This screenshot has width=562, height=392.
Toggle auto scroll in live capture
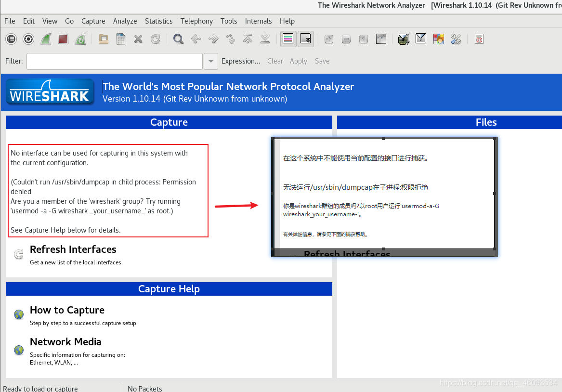(x=306, y=39)
